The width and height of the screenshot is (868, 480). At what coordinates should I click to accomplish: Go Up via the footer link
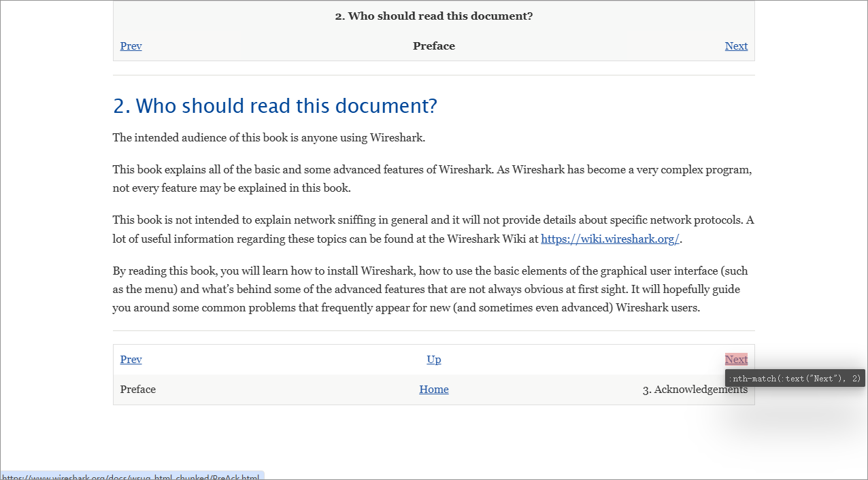[434, 360]
